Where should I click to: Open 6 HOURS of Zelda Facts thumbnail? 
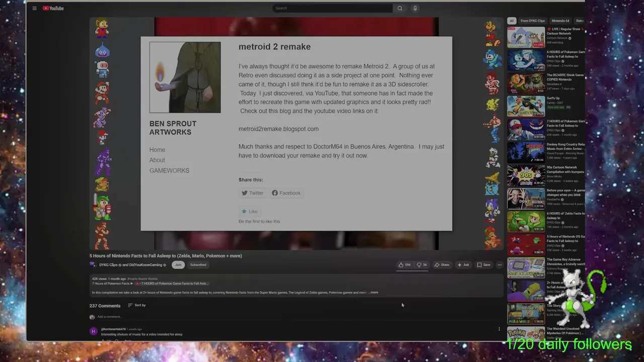pos(526,222)
